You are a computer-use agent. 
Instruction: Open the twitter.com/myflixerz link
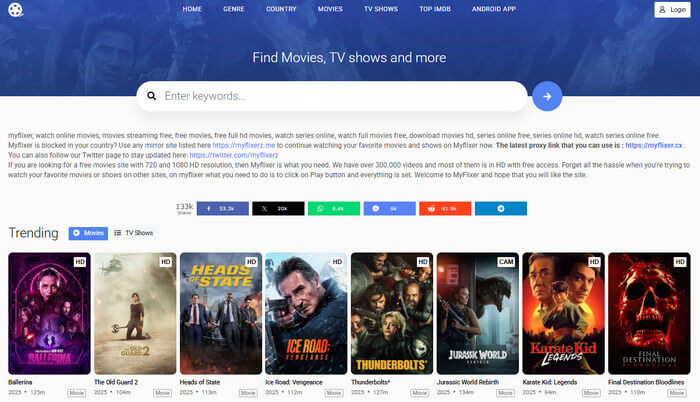tap(233, 155)
